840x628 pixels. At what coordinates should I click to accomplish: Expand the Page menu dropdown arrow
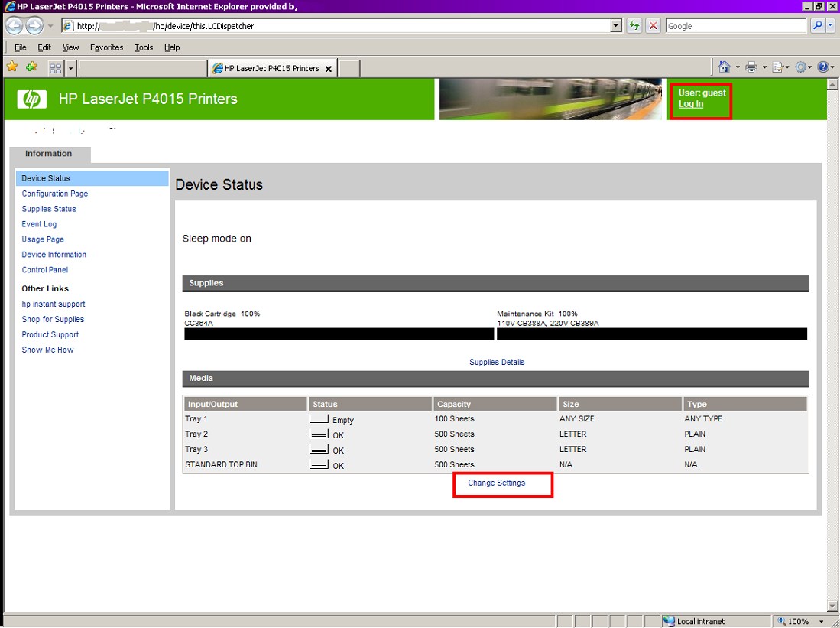tap(787, 67)
